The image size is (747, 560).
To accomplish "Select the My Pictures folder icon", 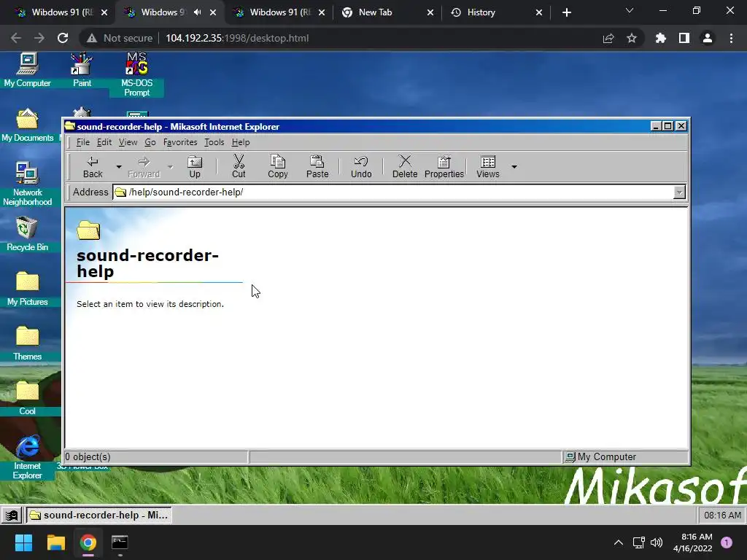I will [x=27, y=289].
